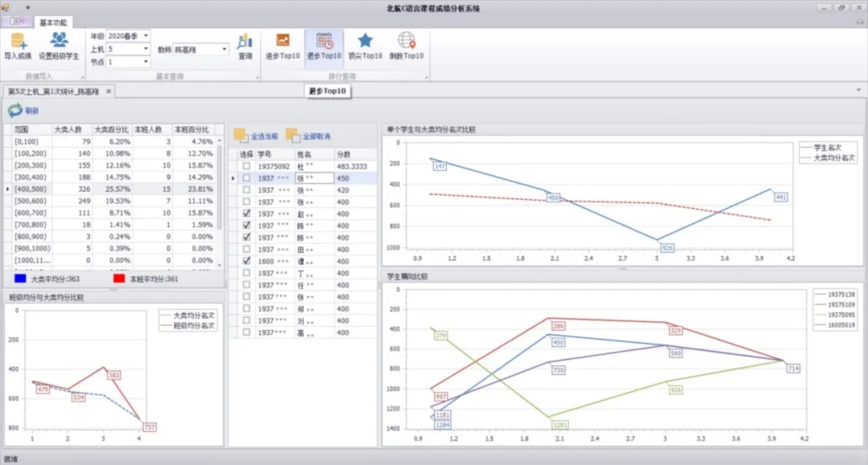Select the 第5次上机_第1次统计_陈高翔 document tab
The height and width of the screenshot is (465, 868).
(55, 92)
